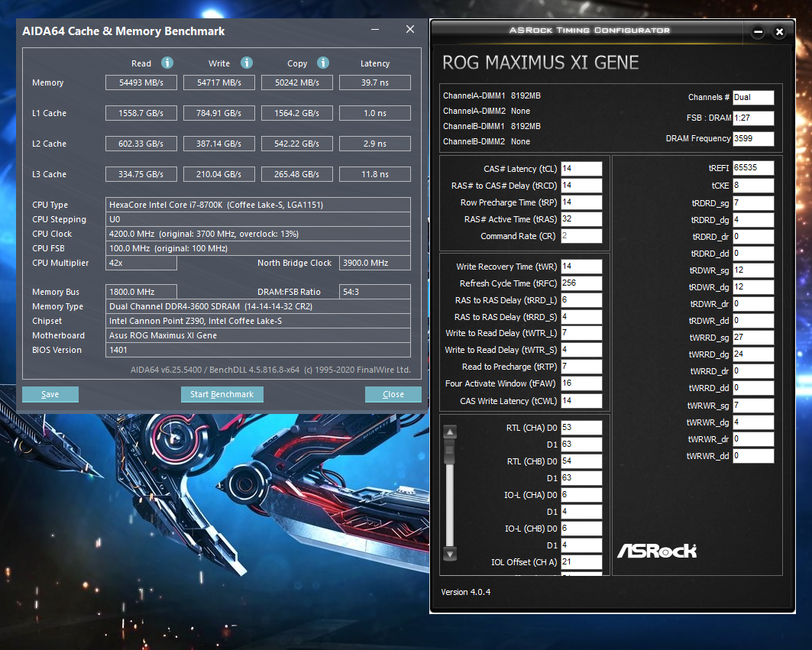Click the tWRWR_dd value field

[753, 456]
